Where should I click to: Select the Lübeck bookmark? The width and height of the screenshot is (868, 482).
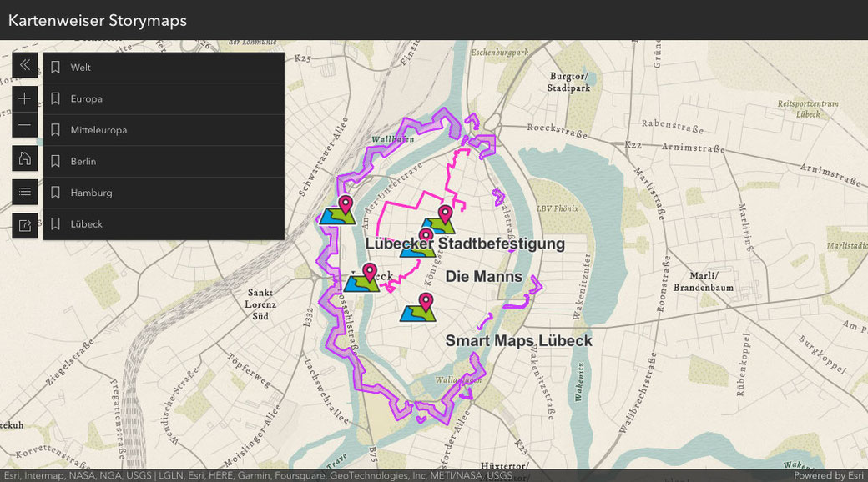(164, 224)
